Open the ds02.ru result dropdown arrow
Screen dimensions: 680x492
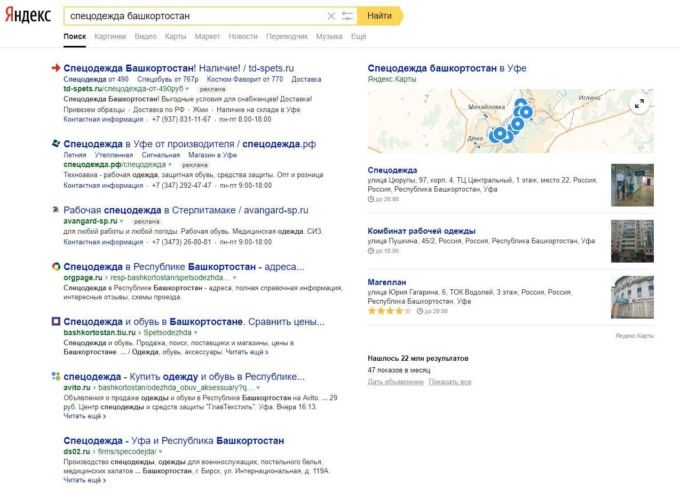(160, 452)
